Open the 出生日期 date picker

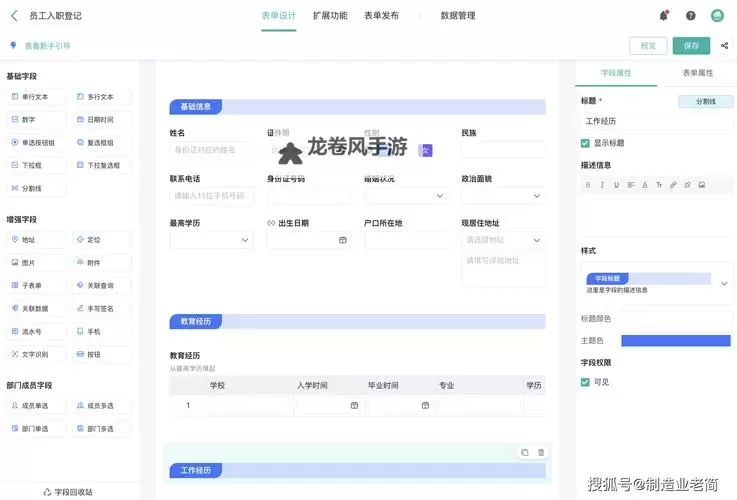343,240
